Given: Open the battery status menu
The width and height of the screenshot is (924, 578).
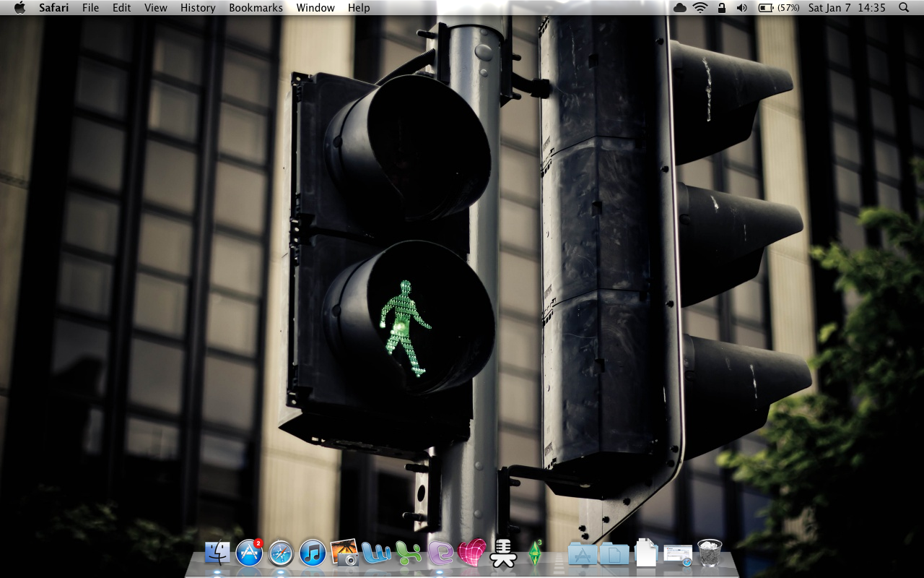Looking at the screenshot, I should (779, 8).
